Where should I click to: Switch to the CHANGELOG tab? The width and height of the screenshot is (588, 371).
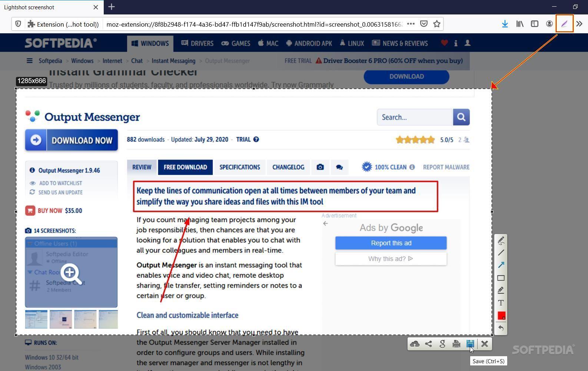(x=288, y=167)
